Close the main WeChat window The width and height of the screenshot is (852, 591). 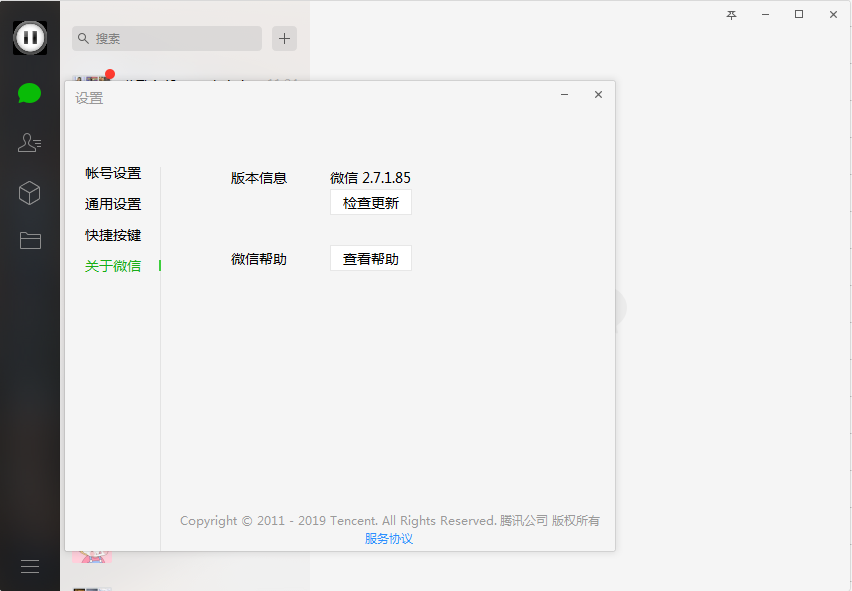pos(833,15)
